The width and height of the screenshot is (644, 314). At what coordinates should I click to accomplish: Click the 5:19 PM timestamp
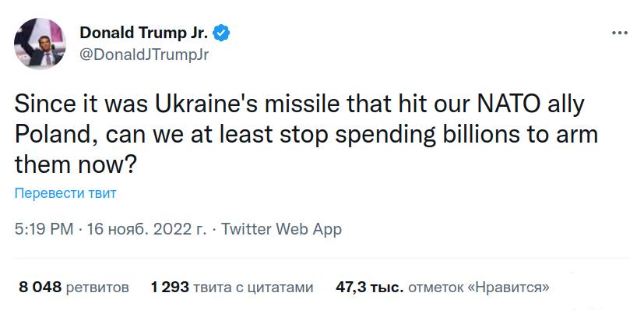point(44,229)
